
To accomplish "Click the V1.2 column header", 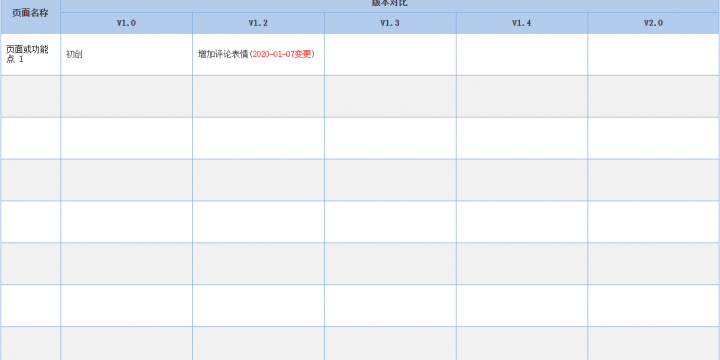I will [258, 23].
